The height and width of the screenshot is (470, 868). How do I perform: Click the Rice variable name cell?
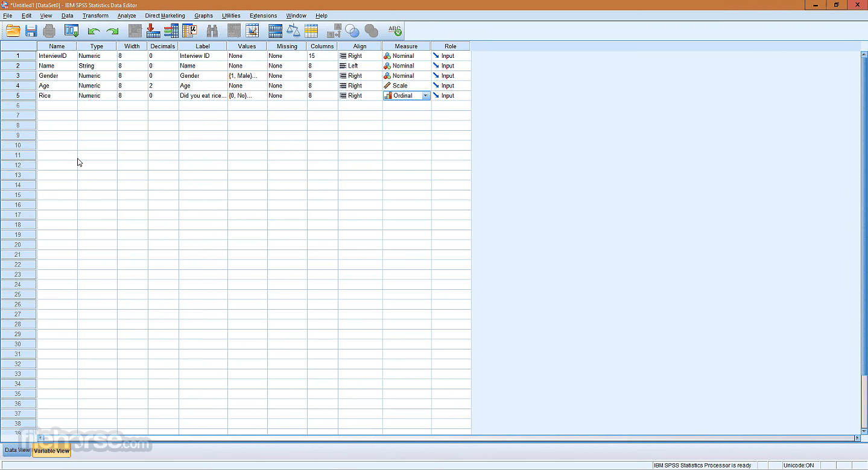pos(57,96)
